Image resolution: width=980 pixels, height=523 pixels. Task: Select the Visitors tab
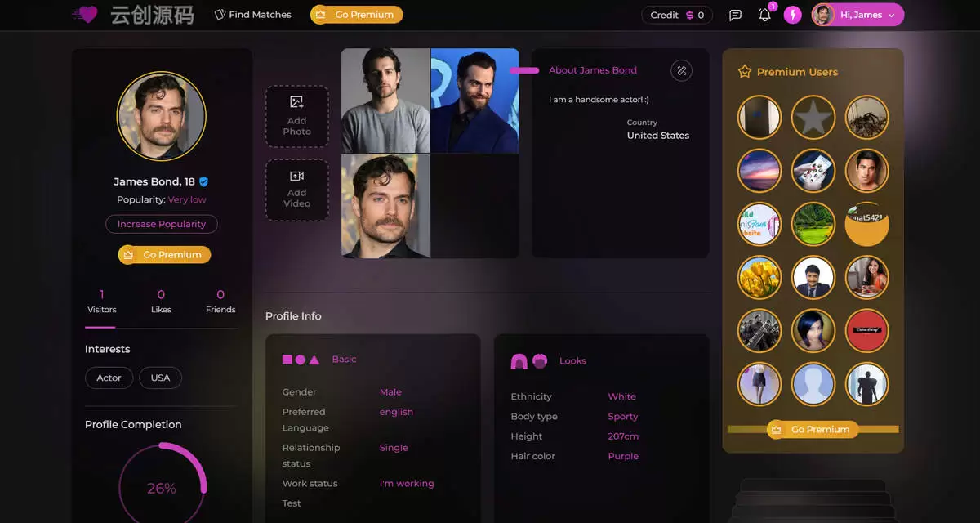pos(102,302)
